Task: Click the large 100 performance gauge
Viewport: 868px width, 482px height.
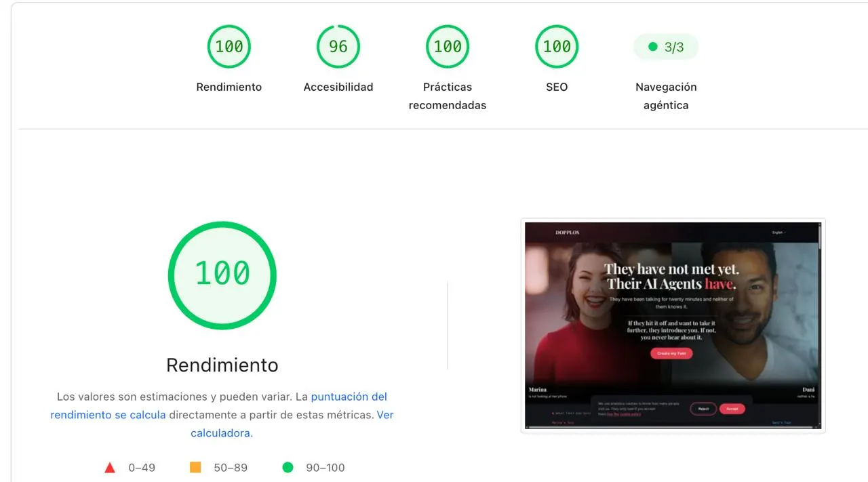Action: pyautogui.click(x=222, y=275)
